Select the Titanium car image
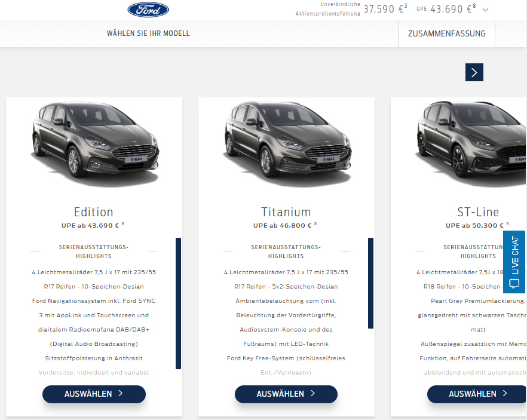The height and width of the screenshot is (420, 527). point(287,144)
